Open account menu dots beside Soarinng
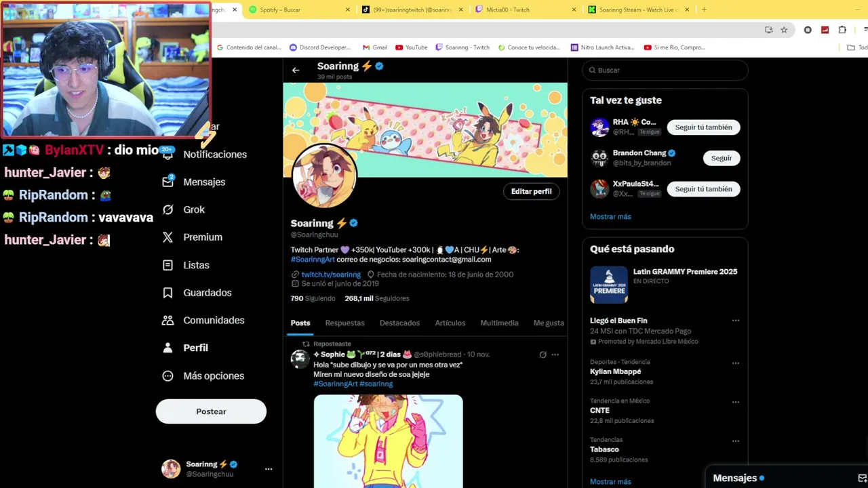This screenshot has width=868, height=488. pyautogui.click(x=269, y=469)
